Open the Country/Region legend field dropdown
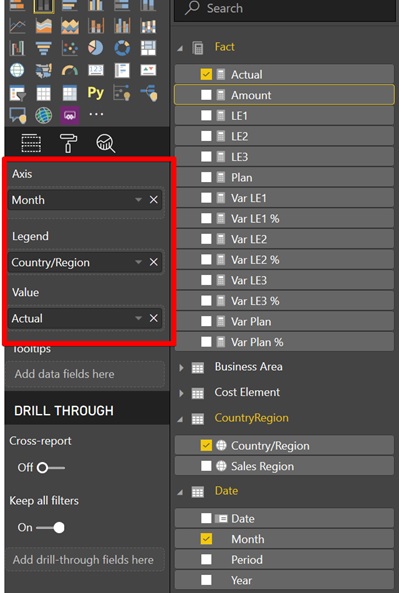 click(x=138, y=262)
